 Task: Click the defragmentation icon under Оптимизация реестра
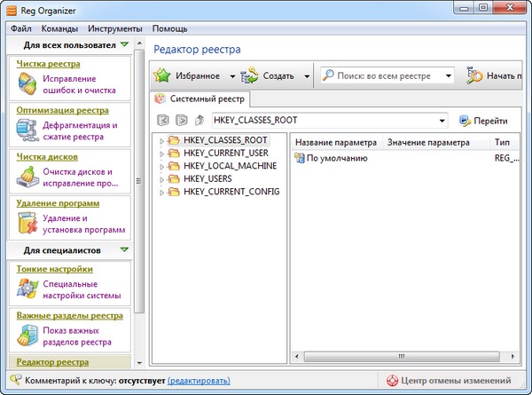(25, 130)
